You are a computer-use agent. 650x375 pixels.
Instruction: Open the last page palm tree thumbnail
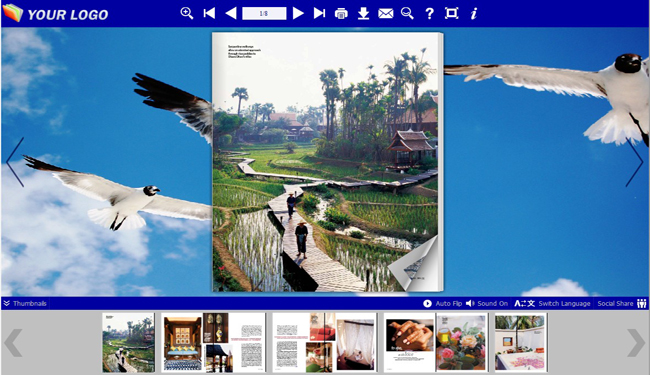521,343
